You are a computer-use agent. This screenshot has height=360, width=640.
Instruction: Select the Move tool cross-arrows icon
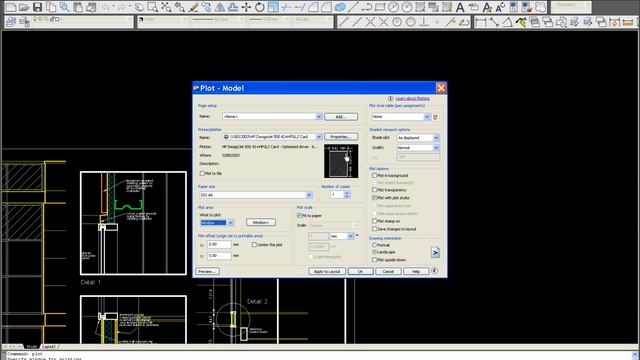[x=246, y=7]
